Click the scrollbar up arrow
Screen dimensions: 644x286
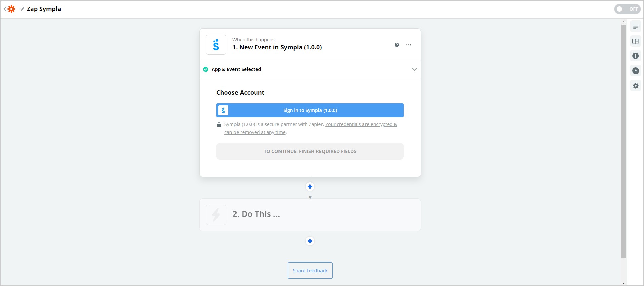(x=624, y=22)
